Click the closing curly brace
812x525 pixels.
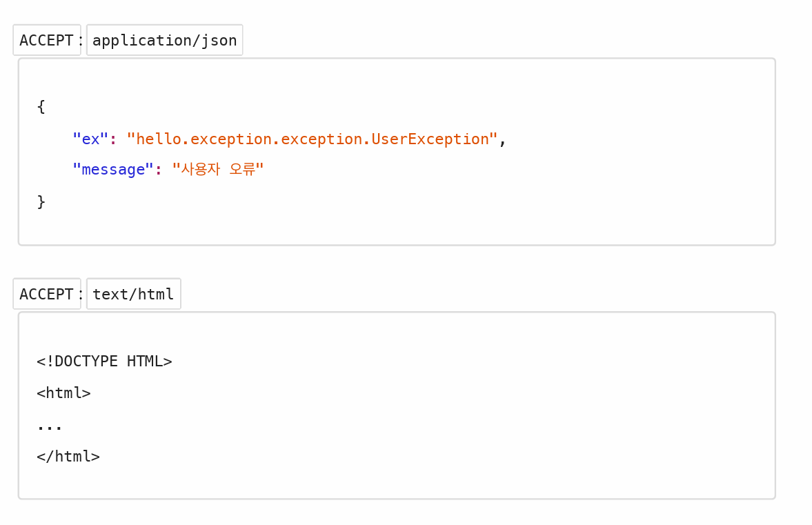point(41,201)
